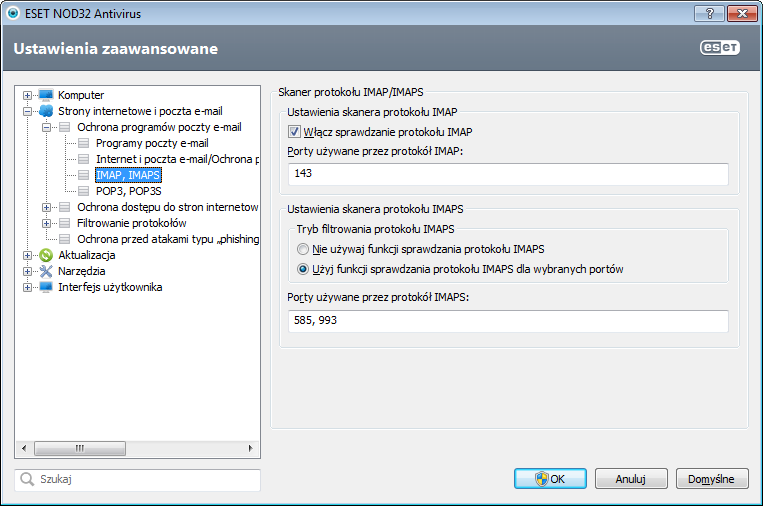Viewport: 763px width, 506px height.
Task: Click the Narzędzia wrench icon
Action: (46, 271)
